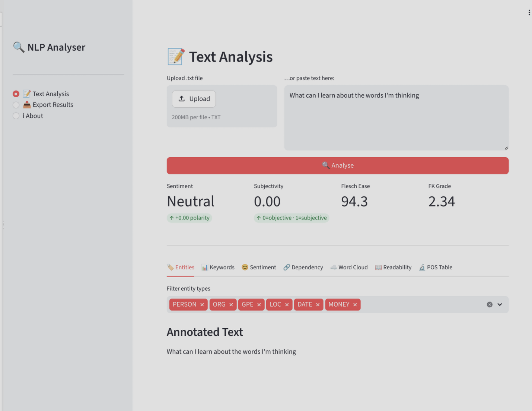Select the Text Analysis radio option
The width and height of the screenshot is (532, 411).
[16, 94]
